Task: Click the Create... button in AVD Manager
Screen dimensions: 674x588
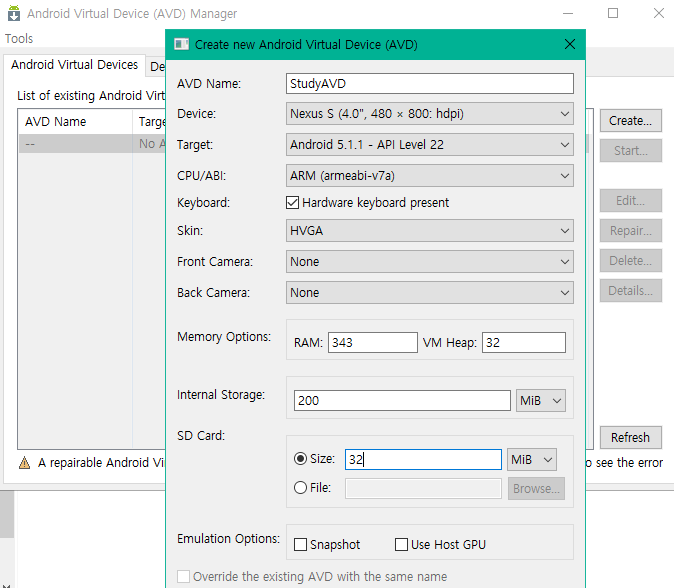Action: point(631,121)
